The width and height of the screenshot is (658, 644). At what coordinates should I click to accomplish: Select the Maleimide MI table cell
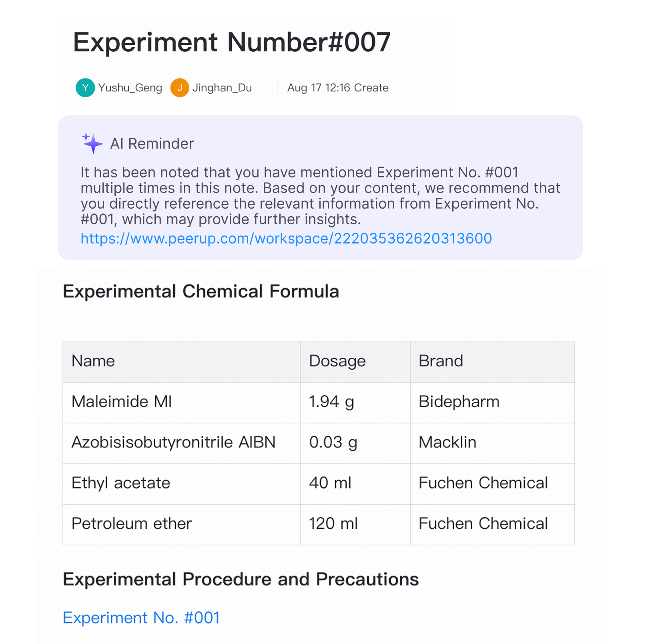pyautogui.click(x=122, y=402)
